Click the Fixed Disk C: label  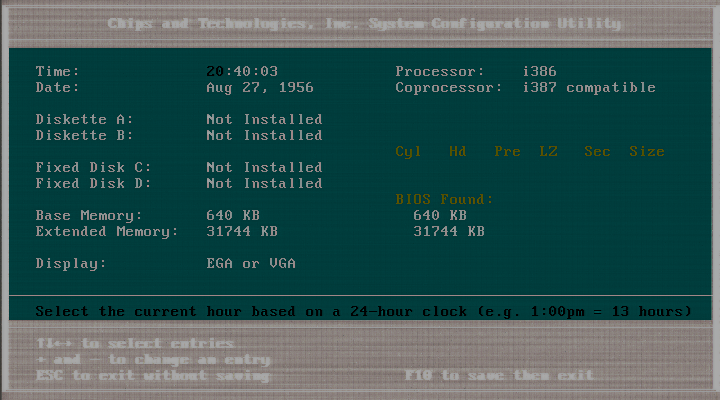(93, 167)
